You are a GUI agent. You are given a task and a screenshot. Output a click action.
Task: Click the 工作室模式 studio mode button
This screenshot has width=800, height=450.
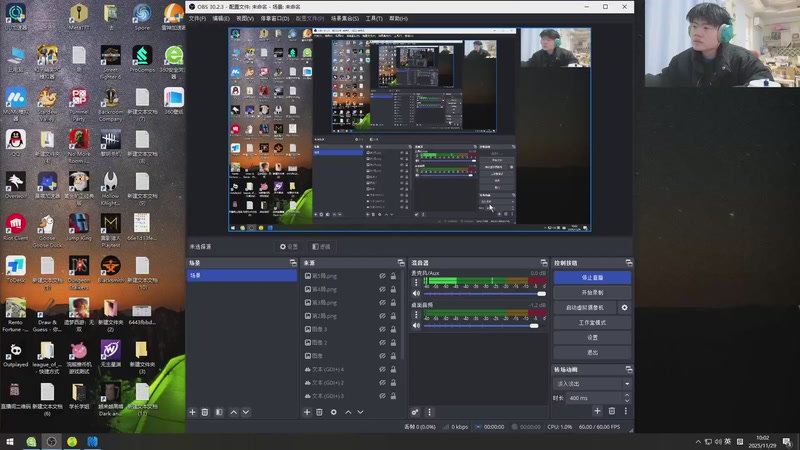[592, 322]
